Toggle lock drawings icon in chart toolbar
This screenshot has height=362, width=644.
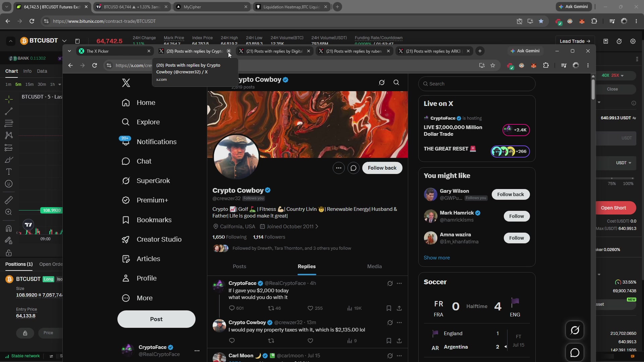[x=9, y=253]
